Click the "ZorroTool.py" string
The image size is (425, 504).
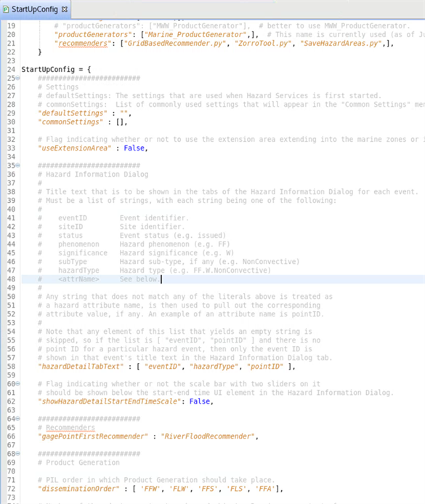263,44
